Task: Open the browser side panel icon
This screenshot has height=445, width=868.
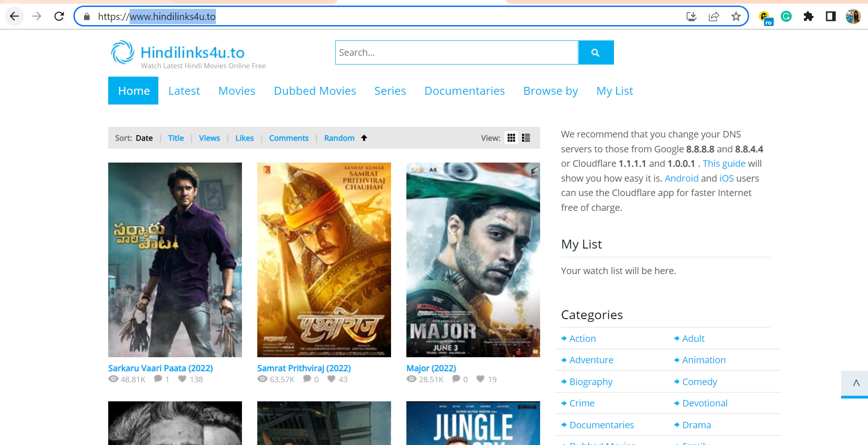Action: [x=831, y=17]
